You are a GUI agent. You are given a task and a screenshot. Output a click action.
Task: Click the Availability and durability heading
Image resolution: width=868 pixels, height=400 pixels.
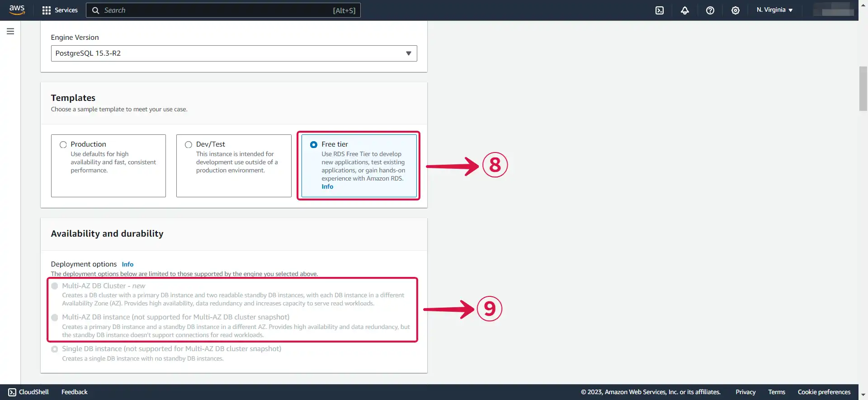[107, 233]
